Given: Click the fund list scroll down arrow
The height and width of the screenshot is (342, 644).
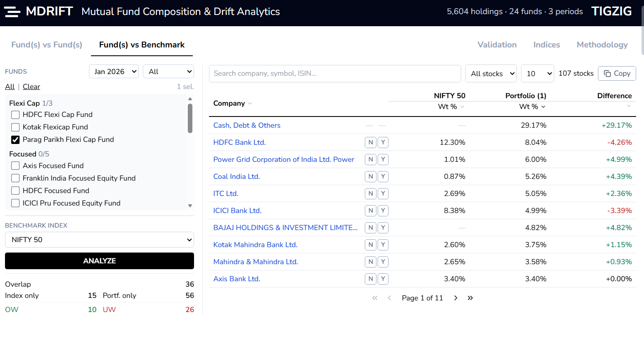Looking at the screenshot, I should (x=190, y=206).
